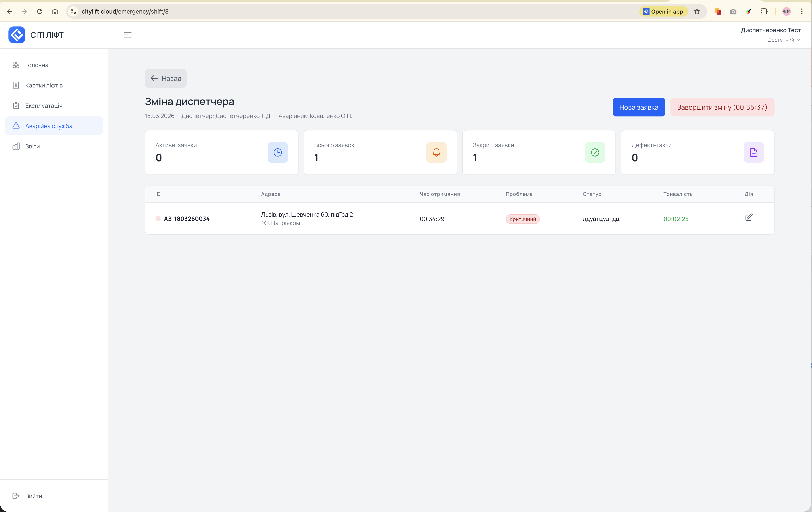The height and width of the screenshot is (512, 812).
Task: Open Звіти in sidebar
Action: [32, 147]
